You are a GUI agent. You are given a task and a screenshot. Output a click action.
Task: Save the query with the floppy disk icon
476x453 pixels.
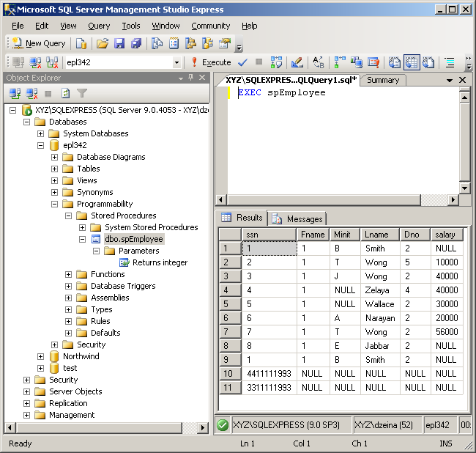coord(119,43)
